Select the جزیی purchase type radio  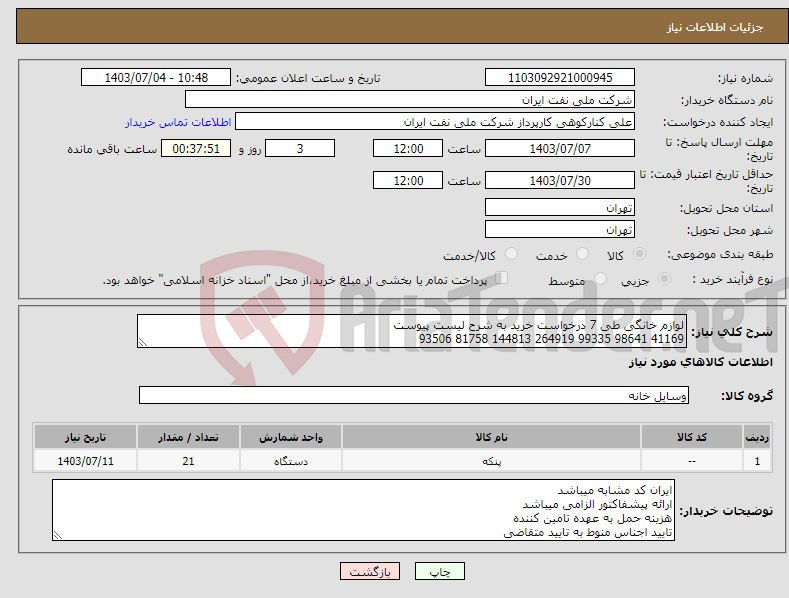click(664, 278)
